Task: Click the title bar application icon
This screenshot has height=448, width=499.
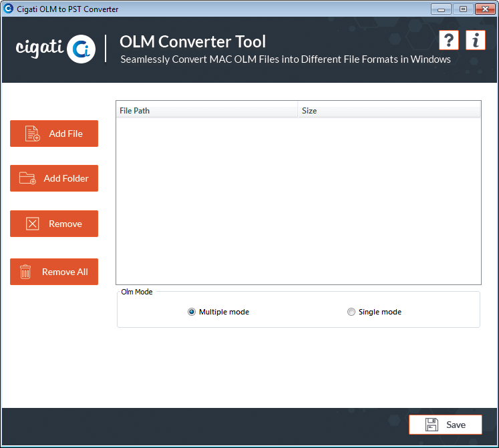Action: (8, 9)
